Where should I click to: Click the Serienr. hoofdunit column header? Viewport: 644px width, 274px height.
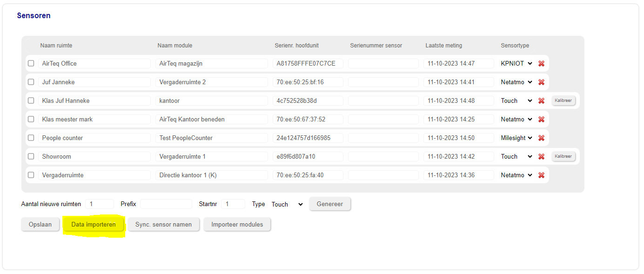click(x=297, y=46)
